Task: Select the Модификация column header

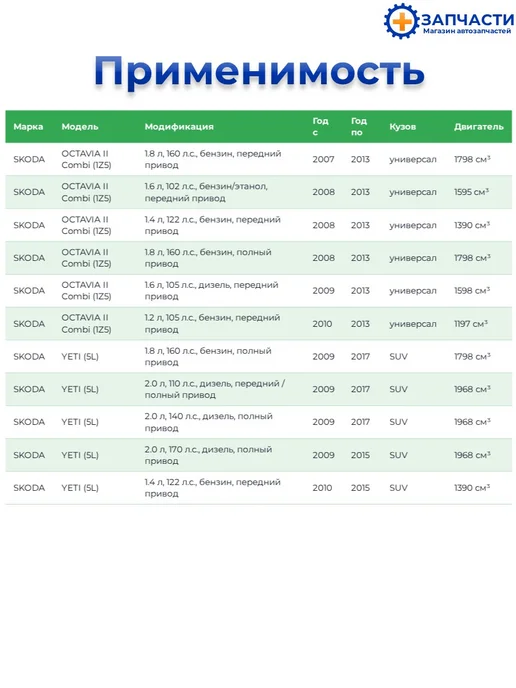Action: (179, 127)
